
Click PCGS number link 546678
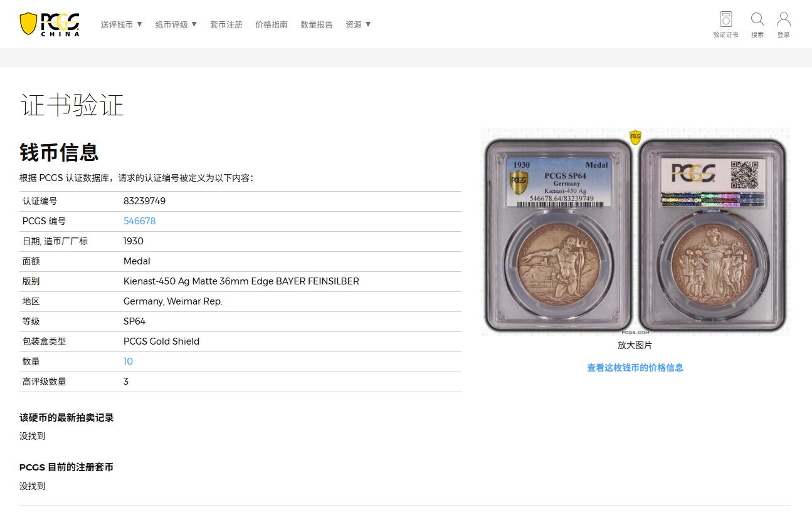point(139,221)
